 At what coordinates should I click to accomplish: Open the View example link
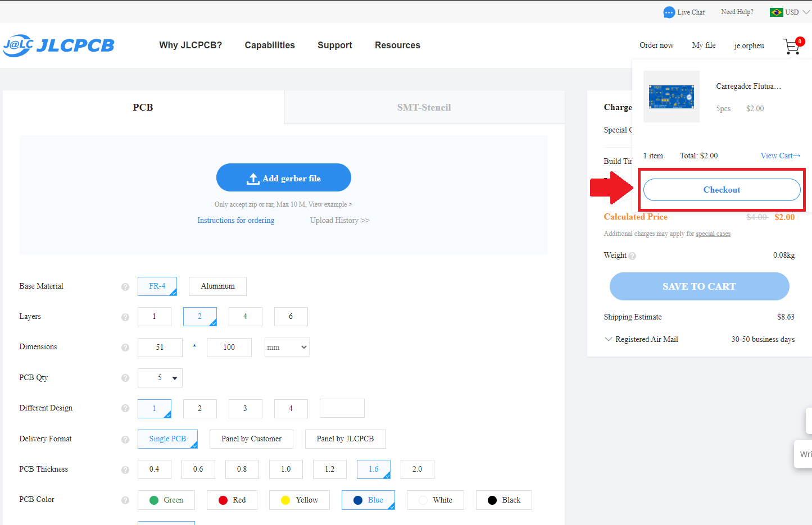[x=330, y=204]
